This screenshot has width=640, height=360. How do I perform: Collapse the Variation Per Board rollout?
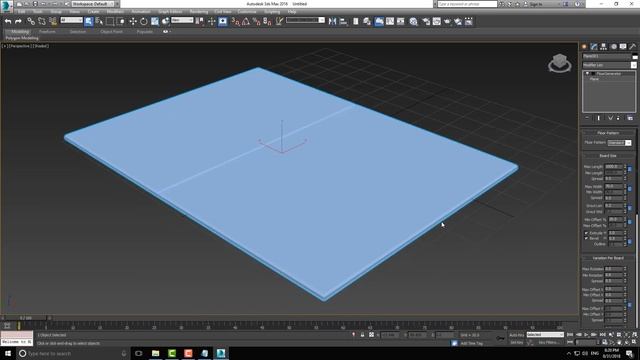(608, 258)
